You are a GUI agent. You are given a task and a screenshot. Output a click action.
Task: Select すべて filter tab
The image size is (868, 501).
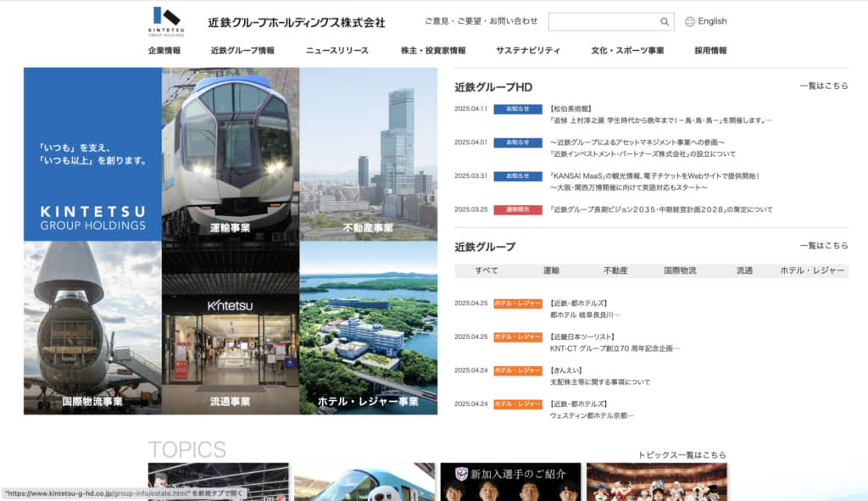pos(486,270)
